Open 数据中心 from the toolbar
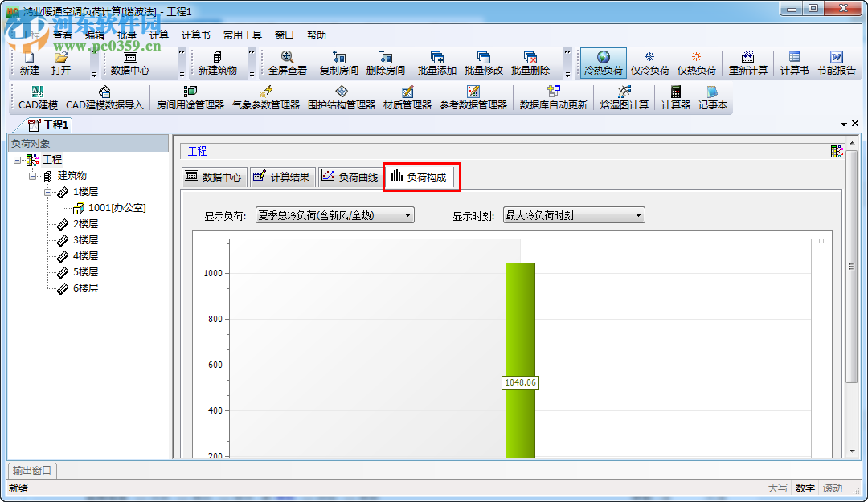868x502 pixels. (130, 63)
